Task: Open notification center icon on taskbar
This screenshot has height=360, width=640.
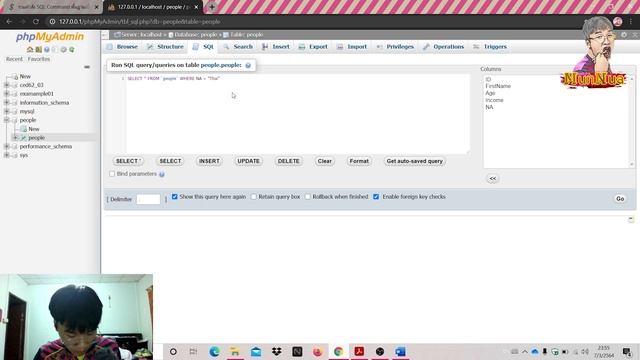Action: 627,351
